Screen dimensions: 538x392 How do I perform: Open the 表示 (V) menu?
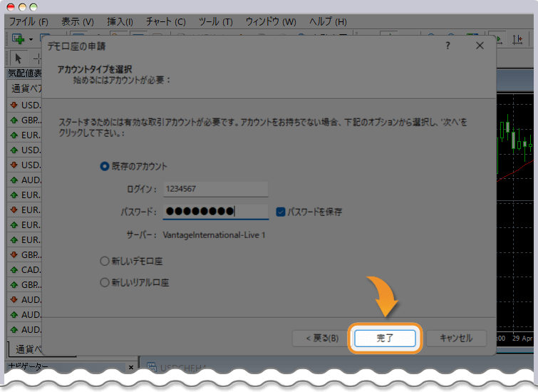pos(78,21)
